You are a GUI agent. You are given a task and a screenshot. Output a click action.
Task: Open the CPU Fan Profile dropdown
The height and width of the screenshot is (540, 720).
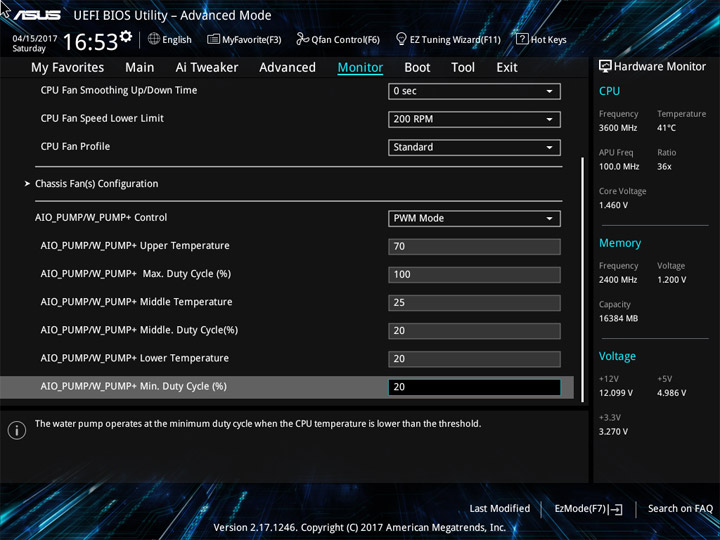click(474, 147)
